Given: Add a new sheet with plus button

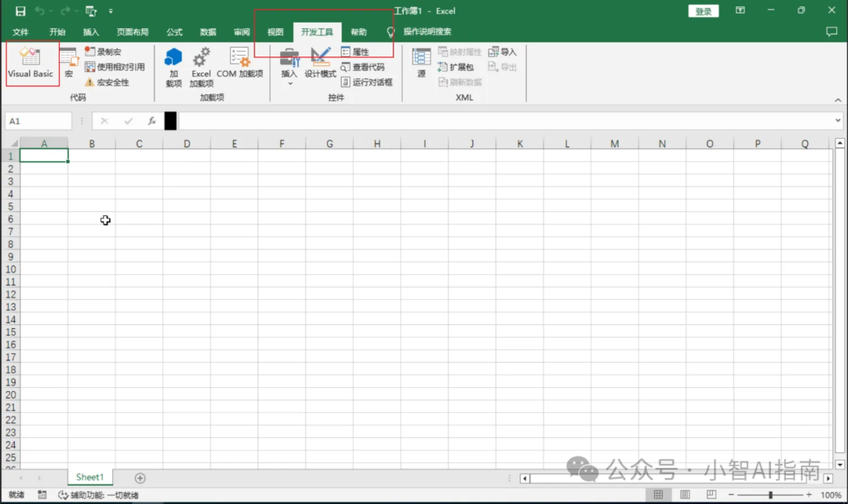Looking at the screenshot, I should click(x=140, y=477).
